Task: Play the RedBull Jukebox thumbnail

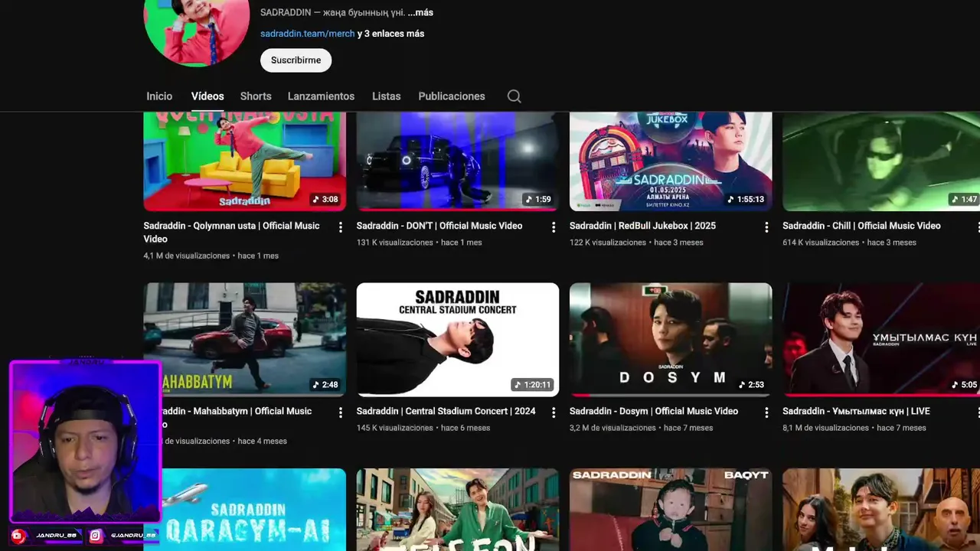Action: coord(671,161)
